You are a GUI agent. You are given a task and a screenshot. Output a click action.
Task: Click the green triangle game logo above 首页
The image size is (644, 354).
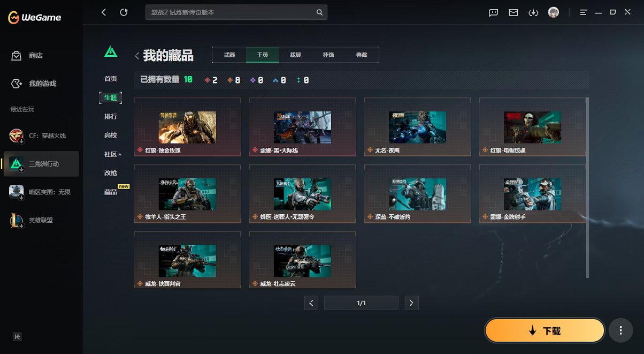click(x=110, y=51)
